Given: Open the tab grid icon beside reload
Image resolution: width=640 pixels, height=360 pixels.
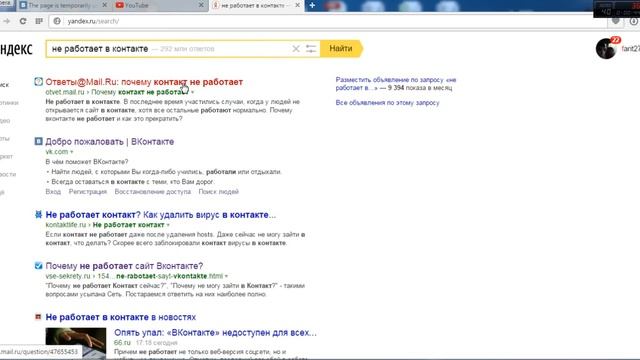Looking at the screenshot, I should tap(39, 21).
